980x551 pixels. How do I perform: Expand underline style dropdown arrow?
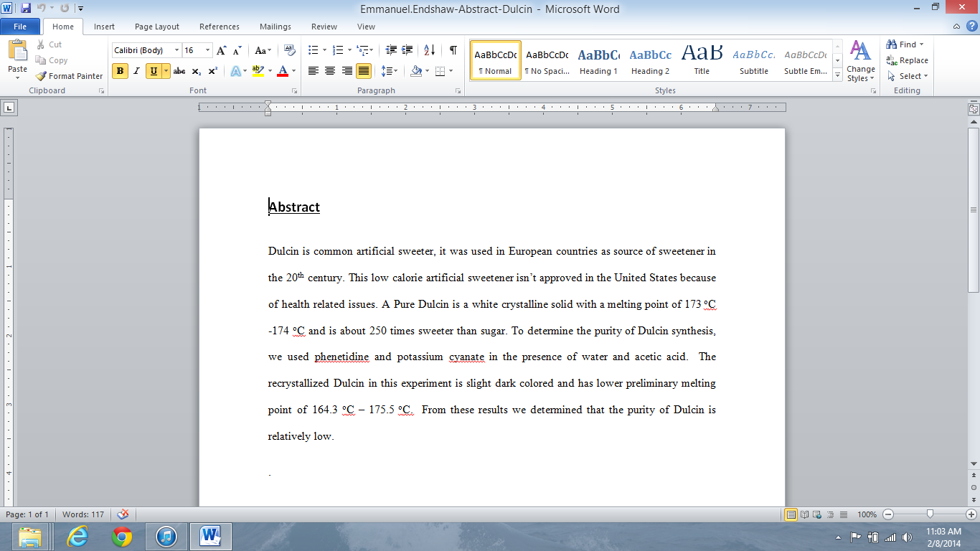[166, 71]
